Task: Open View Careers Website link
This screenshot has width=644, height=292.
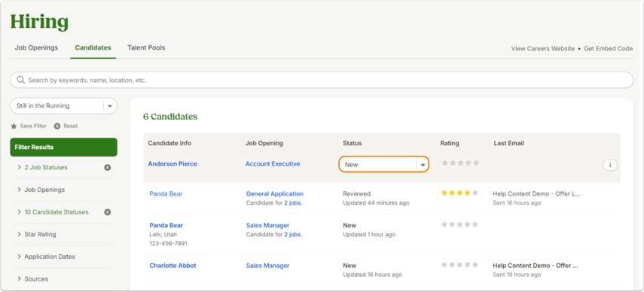Action: [x=542, y=48]
